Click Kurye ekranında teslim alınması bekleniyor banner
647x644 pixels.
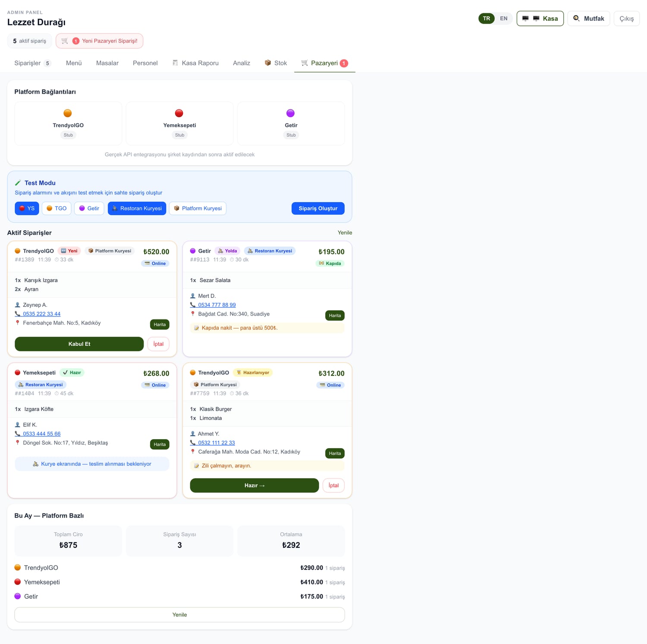click(x=92, y=464)
